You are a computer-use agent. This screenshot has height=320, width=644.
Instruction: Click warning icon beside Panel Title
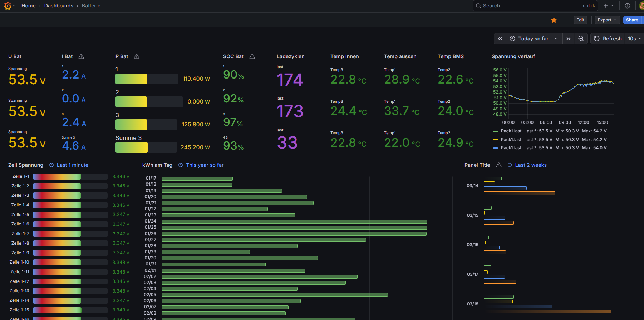tap(499, 165)
